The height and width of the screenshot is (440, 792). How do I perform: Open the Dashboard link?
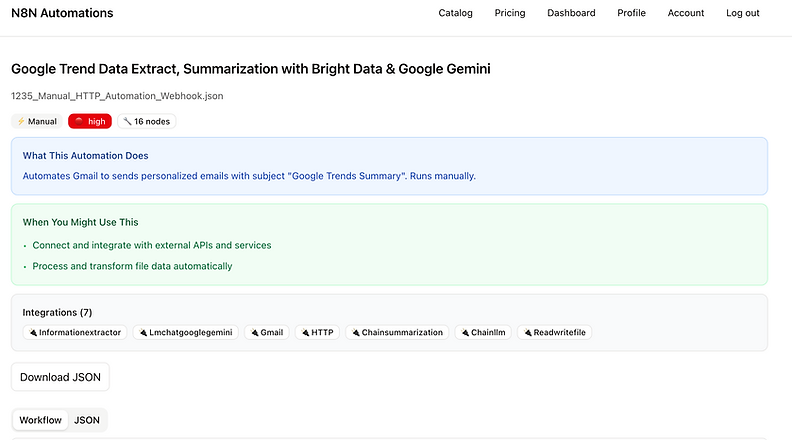[x=571, y=13]
